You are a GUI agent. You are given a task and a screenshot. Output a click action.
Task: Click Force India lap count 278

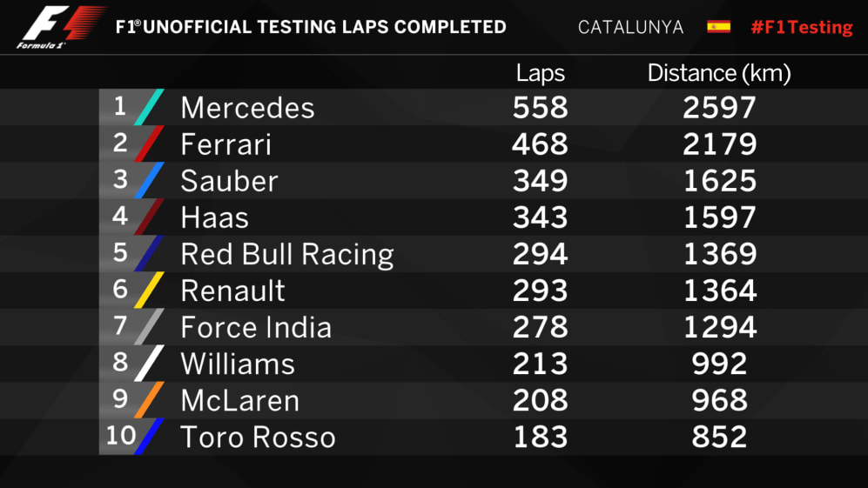[540, 327]
